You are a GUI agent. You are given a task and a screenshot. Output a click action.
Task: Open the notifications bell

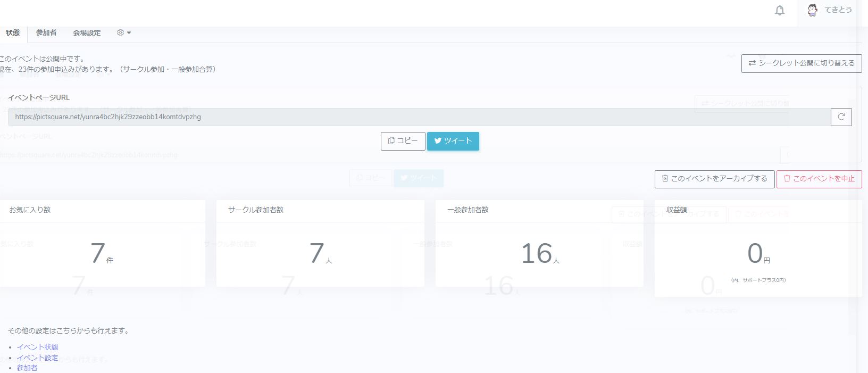click(x=779, y=11)
